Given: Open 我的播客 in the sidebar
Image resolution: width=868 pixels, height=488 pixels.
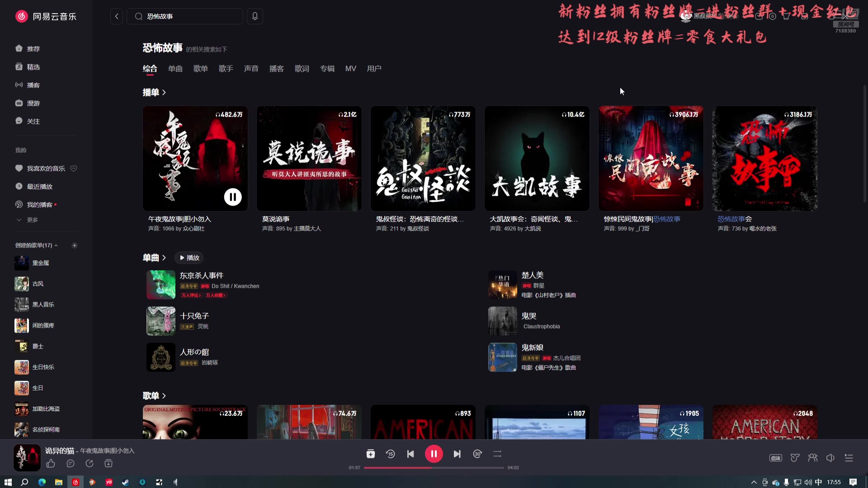Looking at the screenshot, I should pyautogui.click(x=35, y=205).
